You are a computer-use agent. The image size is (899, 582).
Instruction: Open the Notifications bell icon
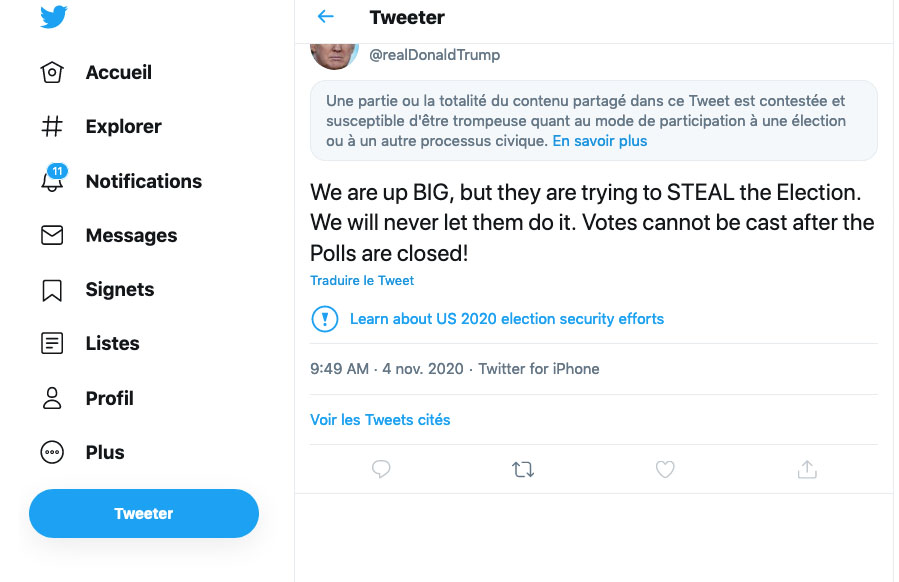pyautogui.click(x=52, y=181)
